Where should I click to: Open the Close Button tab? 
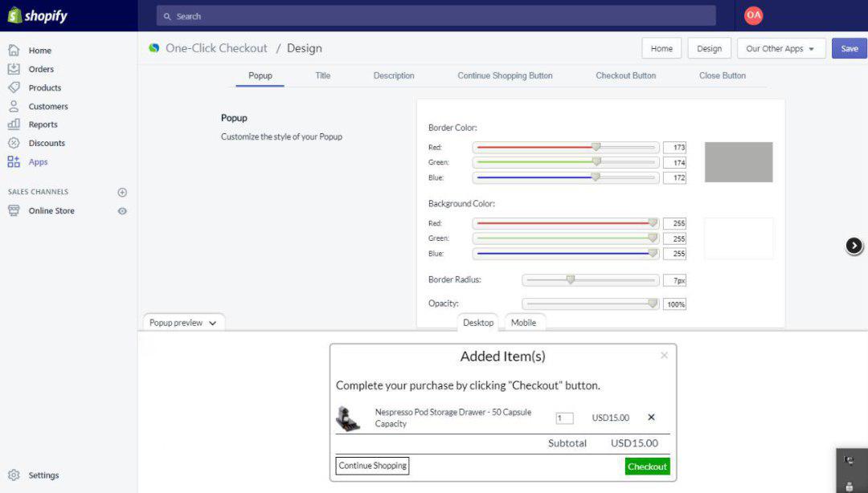[x=723, y=75]
